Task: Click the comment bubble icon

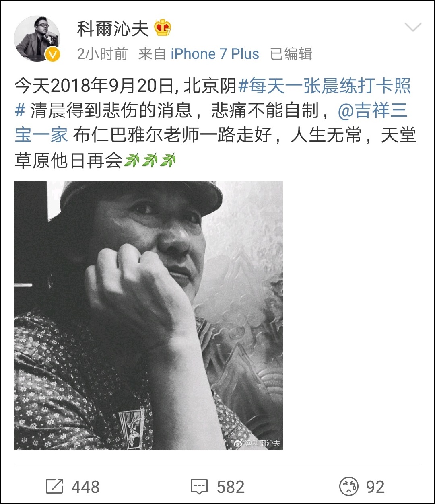Action: (199, 487)
